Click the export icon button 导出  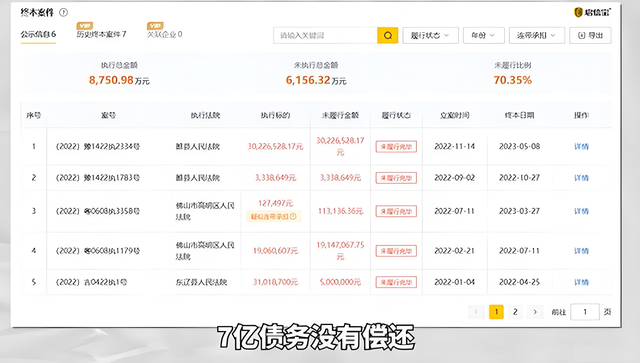click(x=590, y=36)
